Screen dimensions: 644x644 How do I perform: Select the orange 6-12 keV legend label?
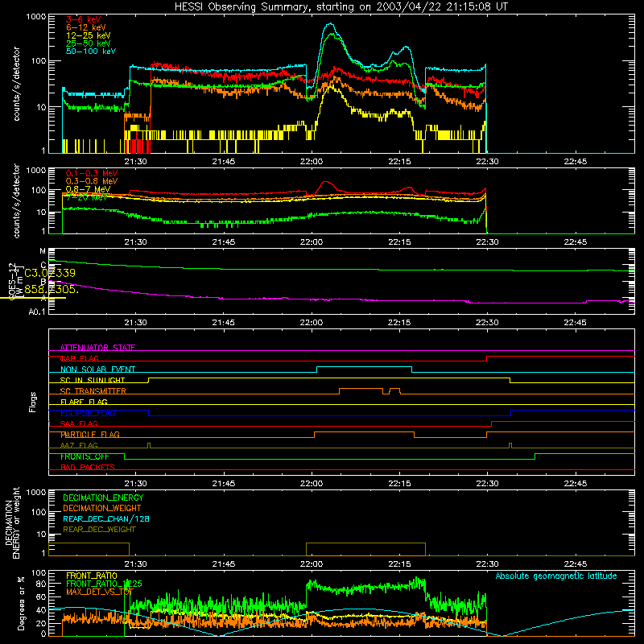[x=86, y=27]
